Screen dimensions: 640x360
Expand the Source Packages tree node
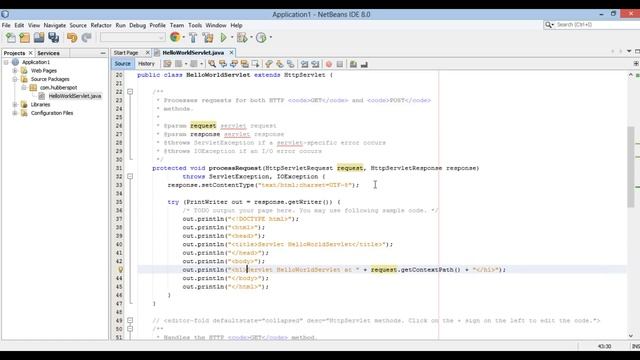click(x=15, y=79)
